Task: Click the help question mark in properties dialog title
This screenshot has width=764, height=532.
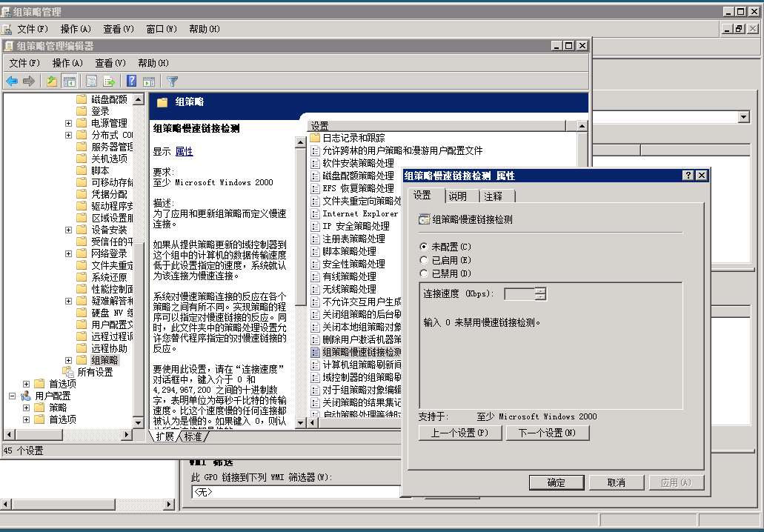Action: click(x=688, y=176)
